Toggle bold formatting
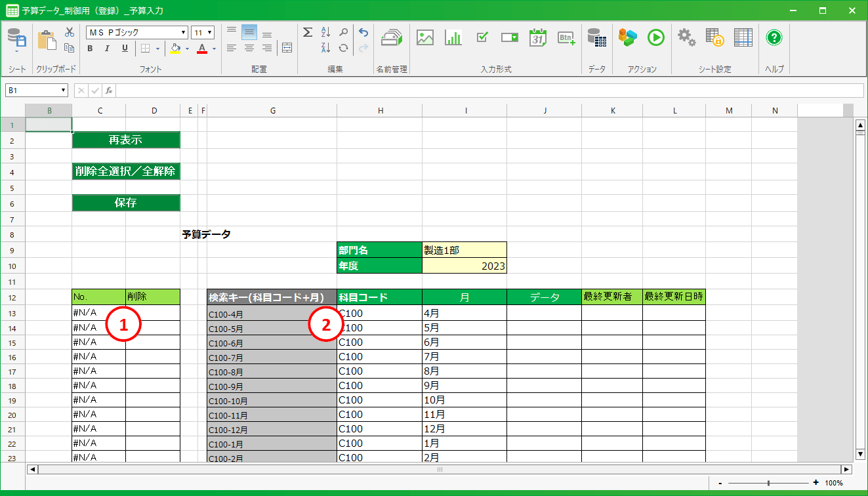868x496 pixels. coord(91,49)
